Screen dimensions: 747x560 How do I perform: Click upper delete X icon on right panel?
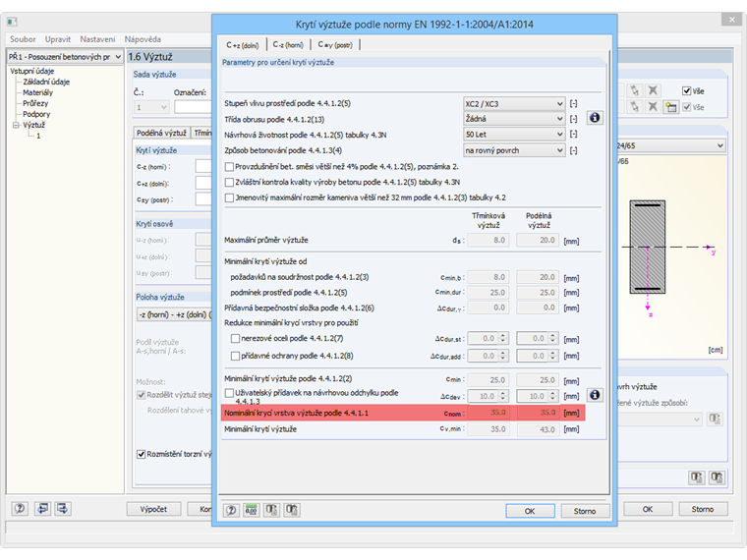tap(653, 90)
